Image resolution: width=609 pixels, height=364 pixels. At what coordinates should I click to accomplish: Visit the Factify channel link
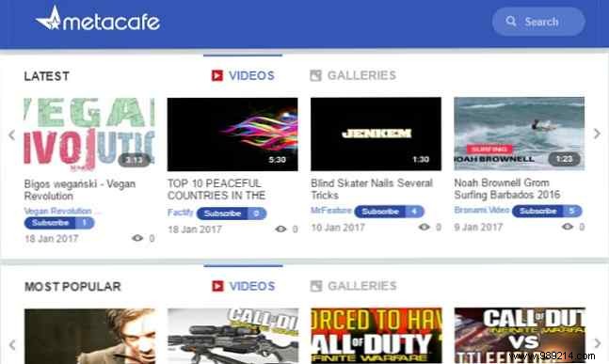click(180, 213)
